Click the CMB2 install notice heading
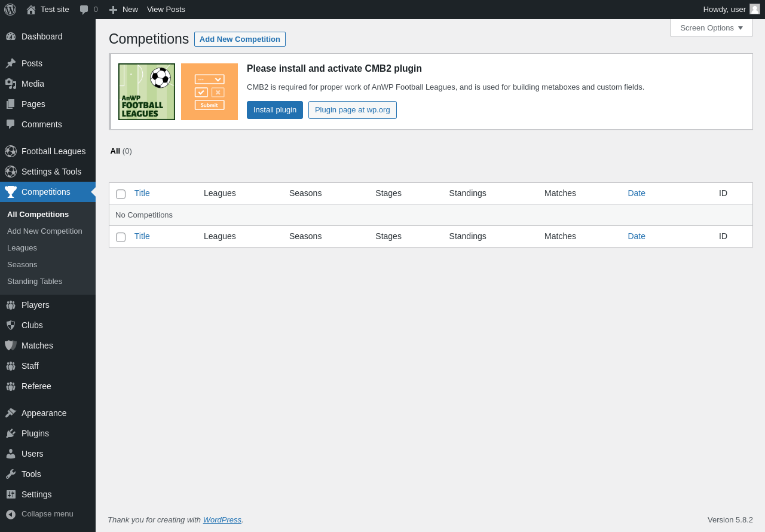765x532 pixels. click(x=334, y=69)
